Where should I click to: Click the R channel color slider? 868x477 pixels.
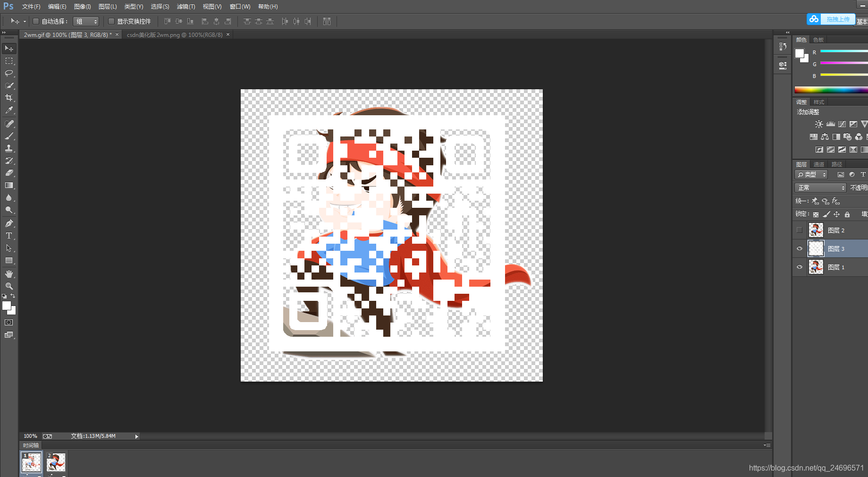pos(844,51)
